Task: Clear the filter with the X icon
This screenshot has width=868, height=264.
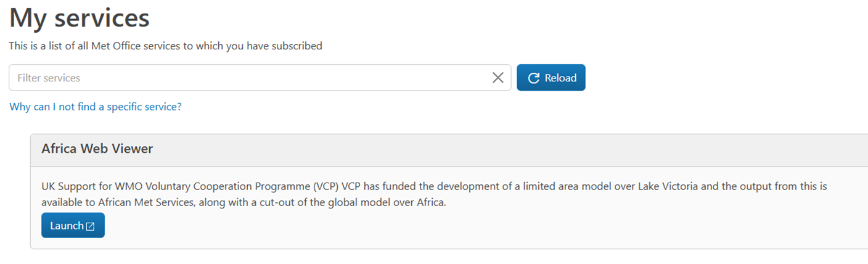Action: [x=498, y=78]
